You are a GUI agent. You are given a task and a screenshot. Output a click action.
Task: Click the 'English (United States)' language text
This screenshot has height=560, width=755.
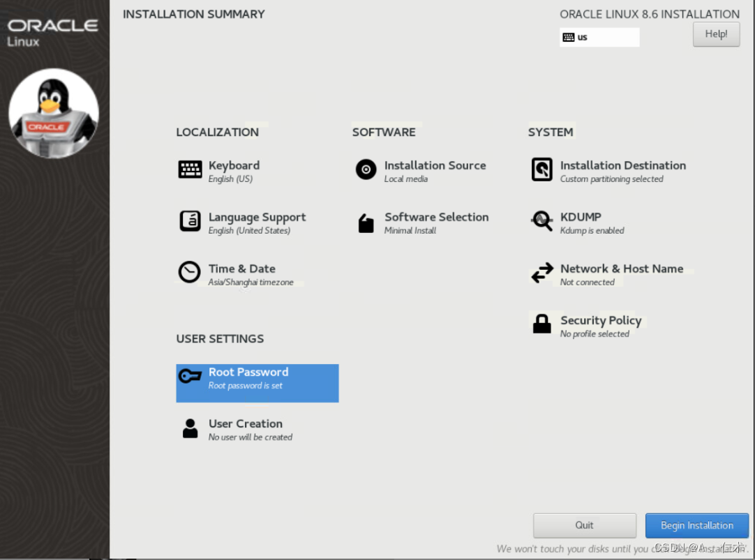tap(249, 230)
